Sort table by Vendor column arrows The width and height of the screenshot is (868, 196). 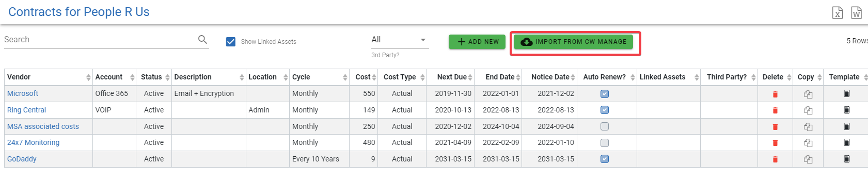point(88,77)
